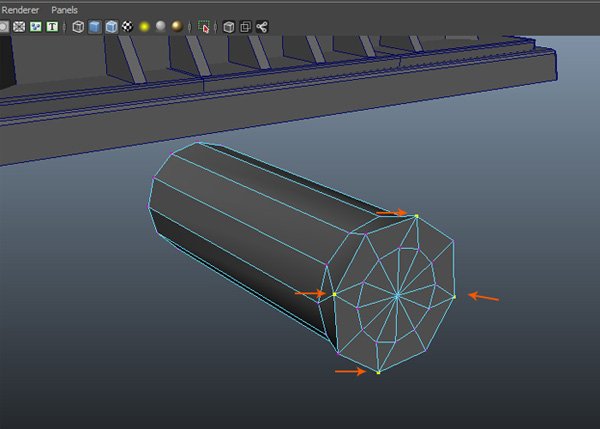600x429 pixels.
Task: Enable high quality rendering gold sphere
Action: pyautogui.click(x=177, y=26)
